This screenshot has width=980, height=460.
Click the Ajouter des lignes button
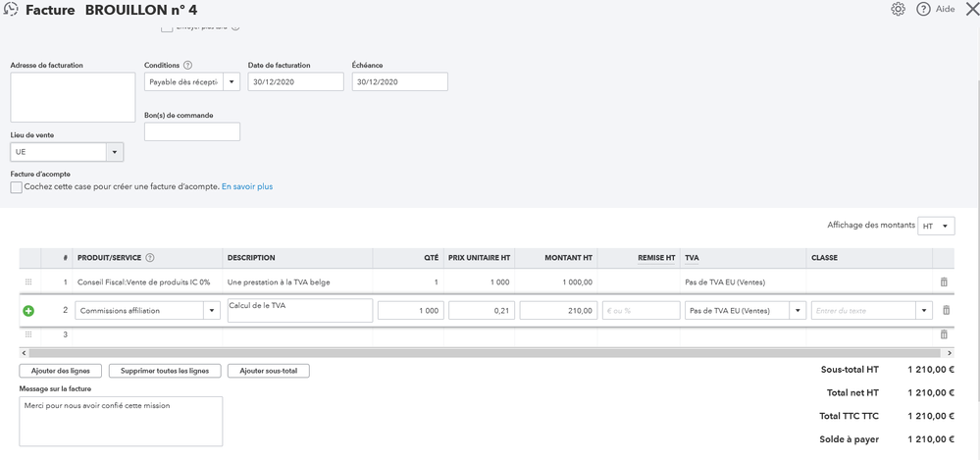coord(61,371)
